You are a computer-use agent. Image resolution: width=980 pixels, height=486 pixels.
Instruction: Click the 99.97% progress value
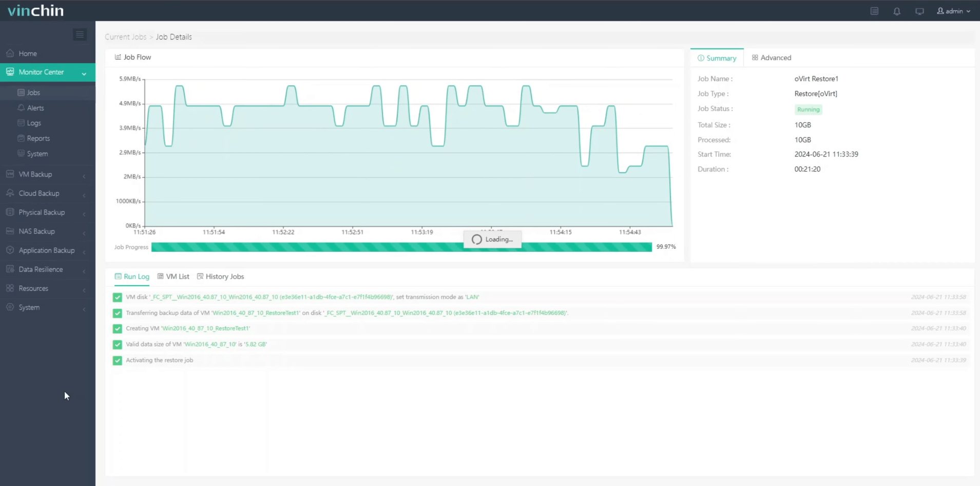pos(666,247)
